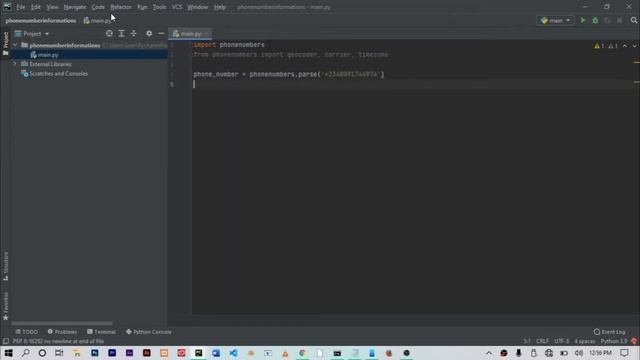The image size is (640, 360).
Task: Run the main configuration with the green play icon
Action: pos(583,20)
